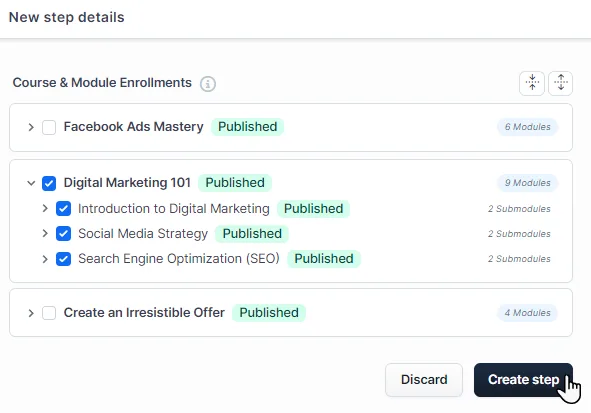Click the Facebook Ads Mastery title
This screenshot has width=591, height=413.
coord(133,127)
